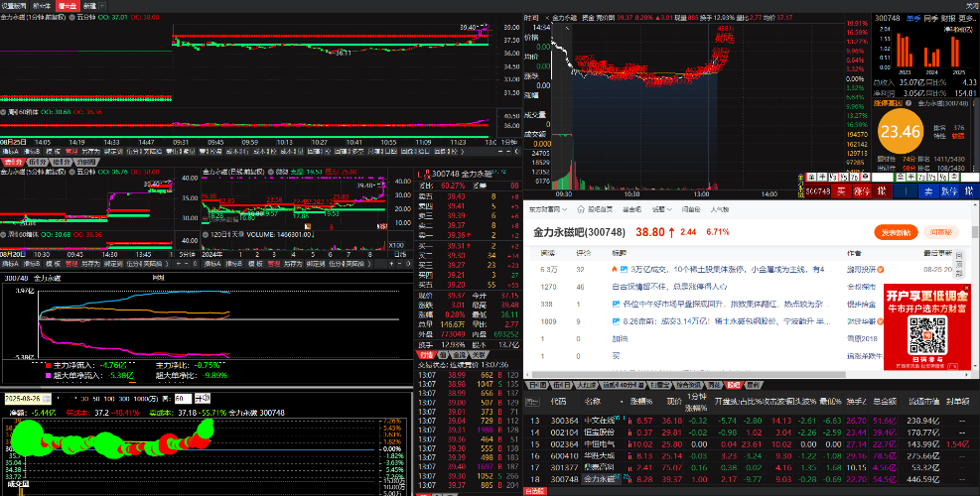980x496 pixels.
Task: Click the 开 sound button beside the 60 field
Action: [202, 398]
